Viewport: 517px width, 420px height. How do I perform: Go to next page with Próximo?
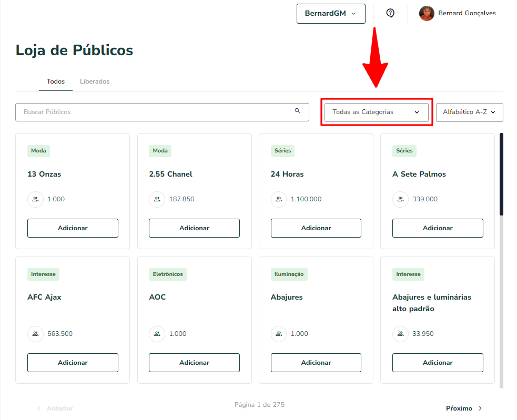coord(464,408)
